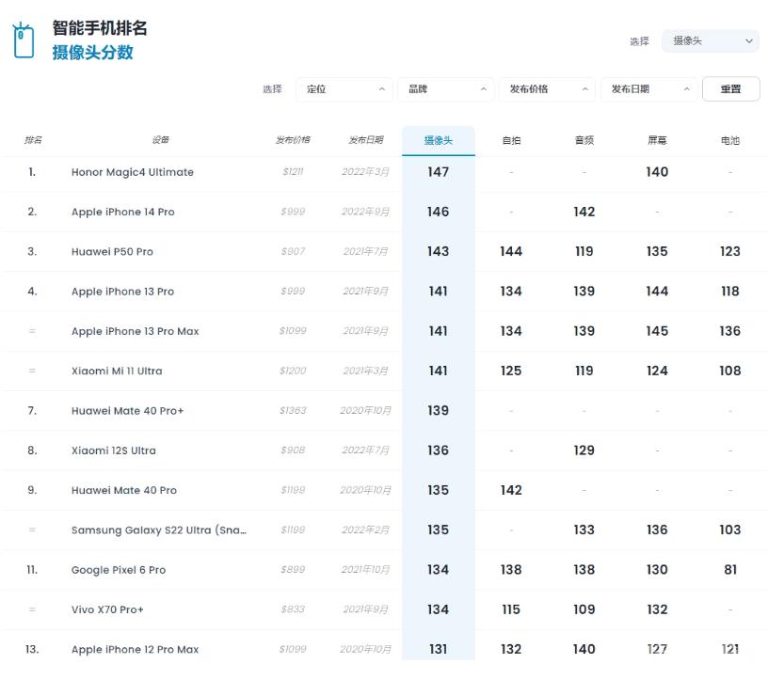Expand the 定位 filter dropdown

point(344,89)
